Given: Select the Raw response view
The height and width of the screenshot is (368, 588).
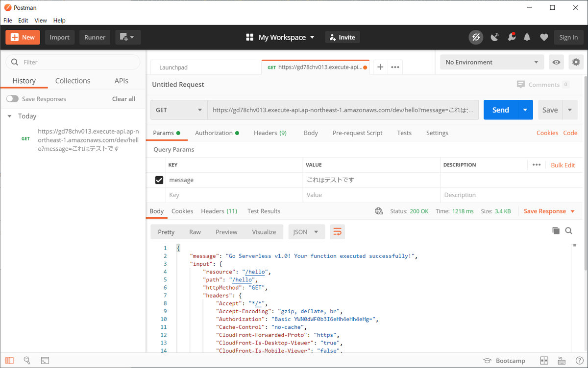Looking at the screenshot, I should (195, 232).
